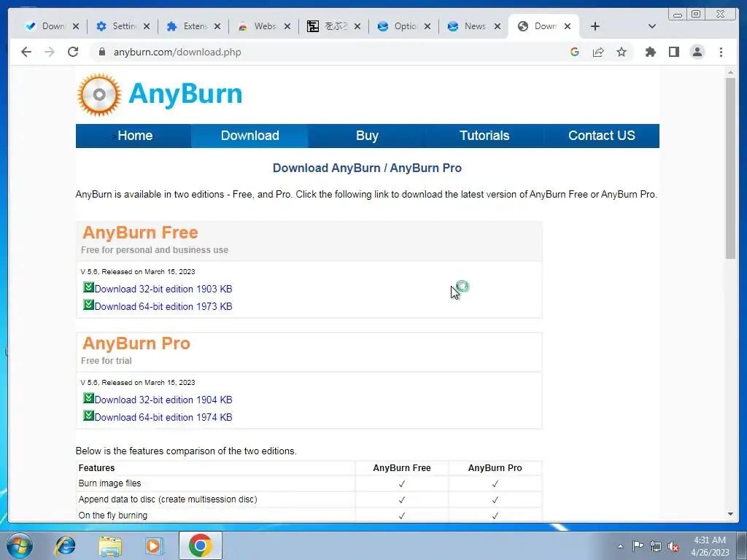The width and height of the screenshot is (747, 560).
Task: Switch to the Extensions tab
Action: point(193,26)
